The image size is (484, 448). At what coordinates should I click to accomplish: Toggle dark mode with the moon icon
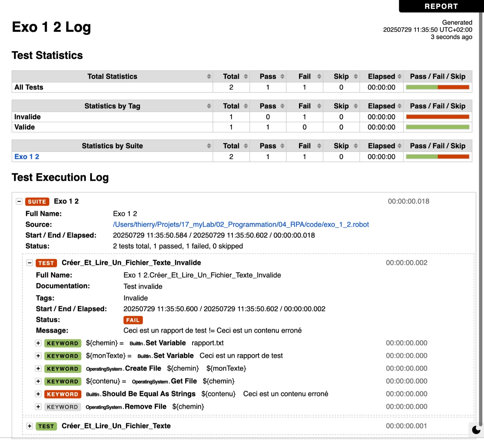pyautogui.click(x=476, y=429)
